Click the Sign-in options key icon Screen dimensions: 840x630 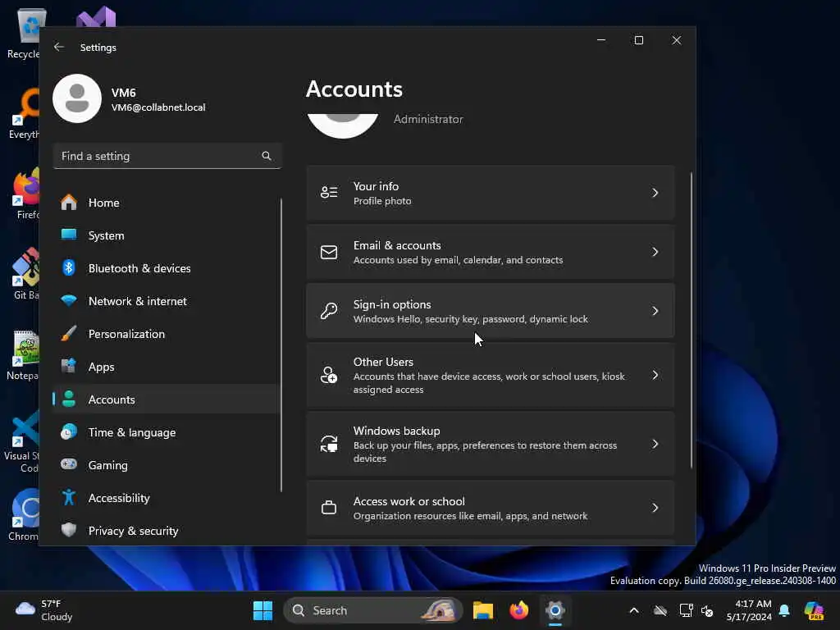point(329,311)
